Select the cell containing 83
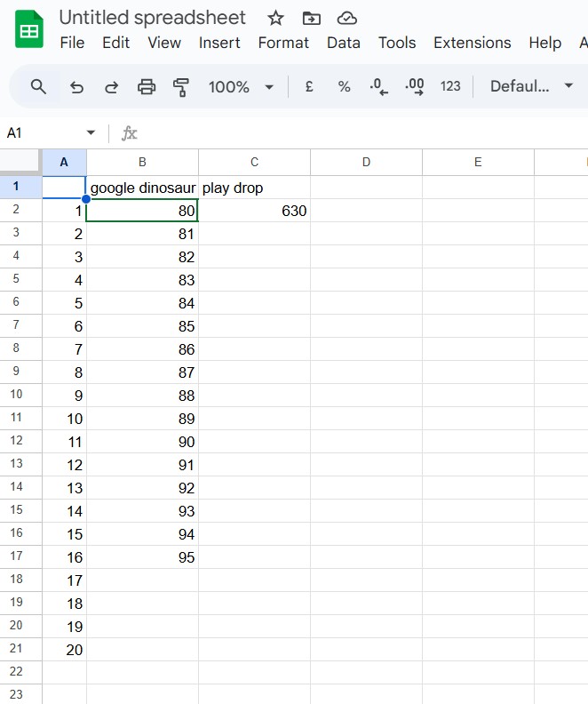This screenshot has width=588, height=704. coord(142,280)
